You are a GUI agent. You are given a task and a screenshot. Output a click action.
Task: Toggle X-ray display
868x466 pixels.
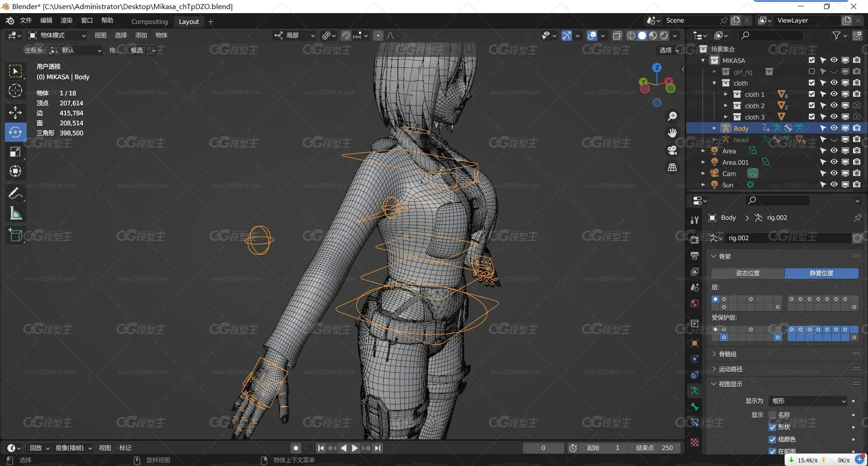617,35
